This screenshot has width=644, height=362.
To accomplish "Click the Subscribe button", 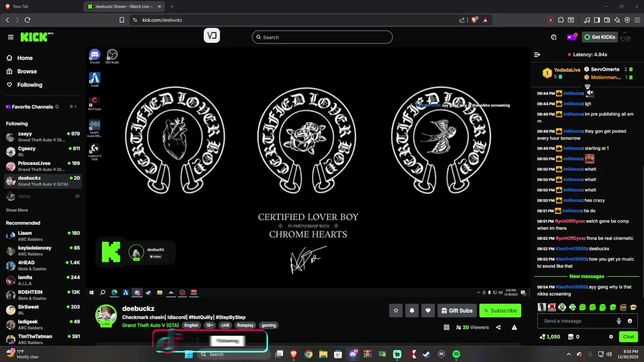I will coord(501,311).
